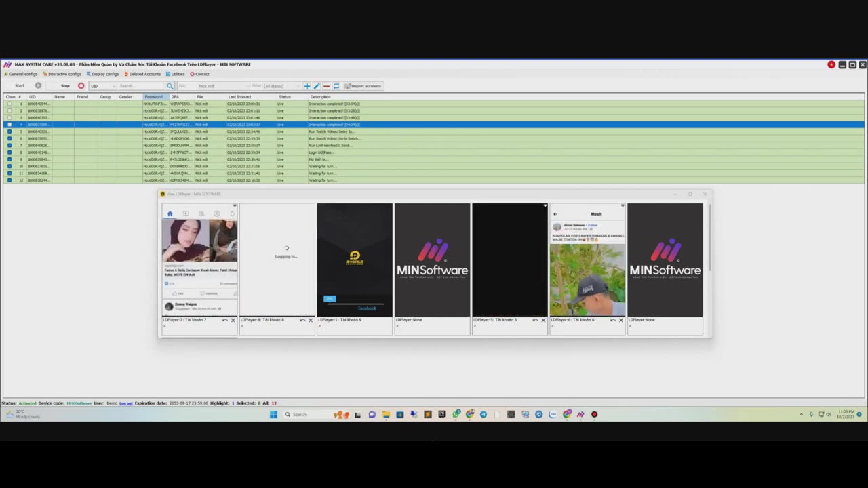The image size is (868, 488).
Task: Click into the Search input field
Action: pos(142,86)
